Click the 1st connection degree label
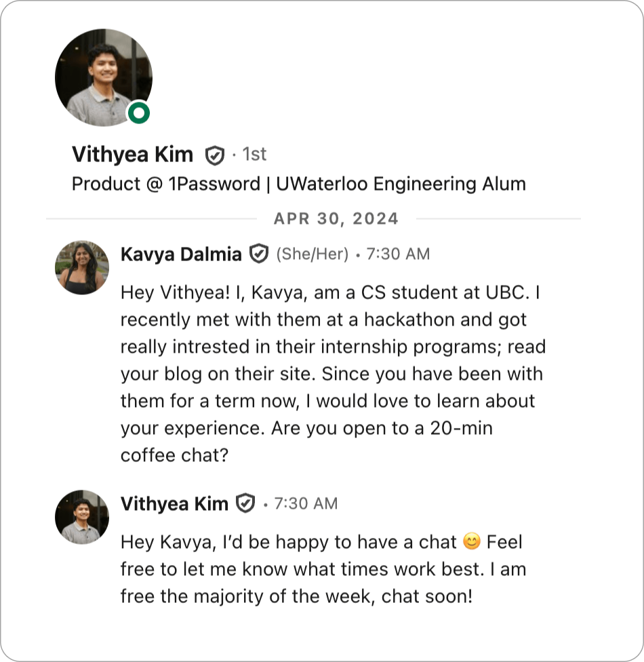This screenshot has height=662, width=644. coord(252,154)
